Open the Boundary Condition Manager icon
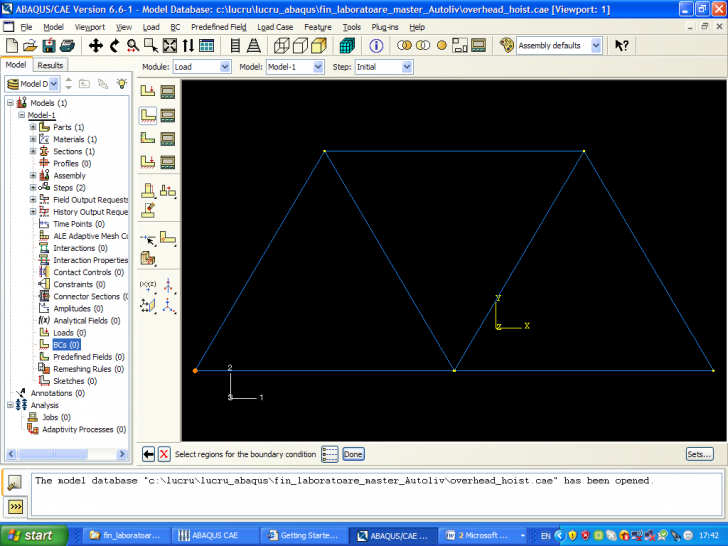Screen dimensions: 728x546 pyautogui.click(x=168, y=115)
